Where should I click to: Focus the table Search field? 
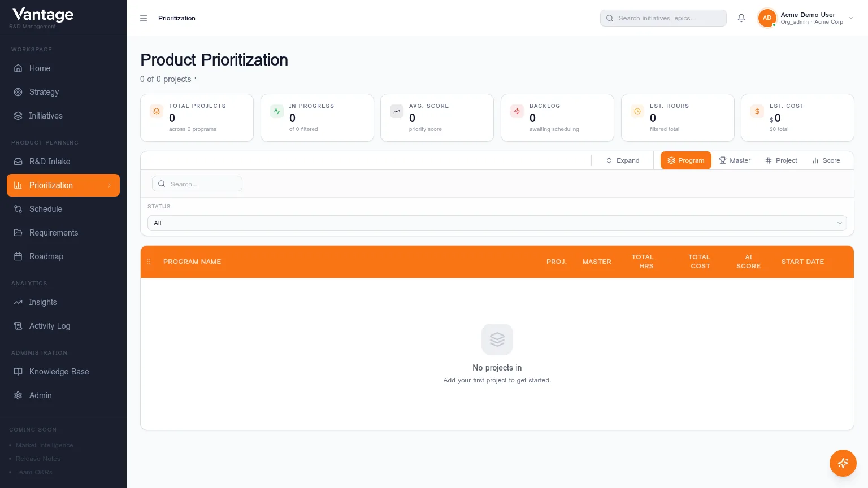point(197,184)
